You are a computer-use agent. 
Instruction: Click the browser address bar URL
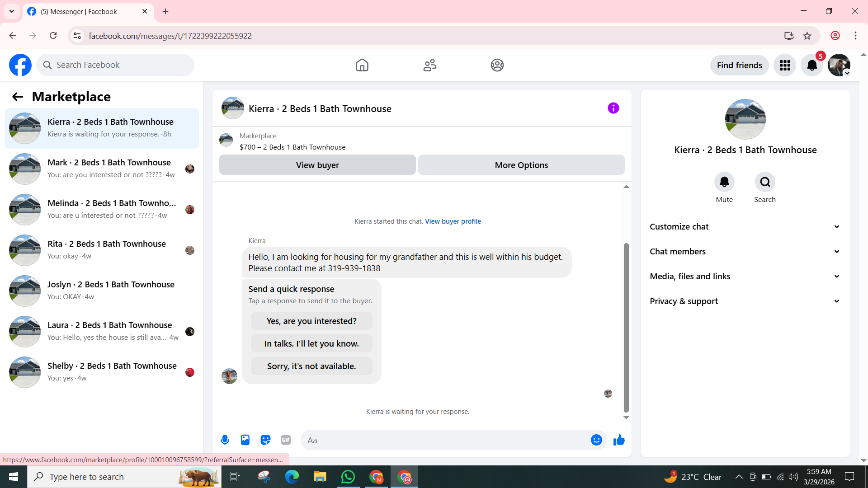[170, 36]
